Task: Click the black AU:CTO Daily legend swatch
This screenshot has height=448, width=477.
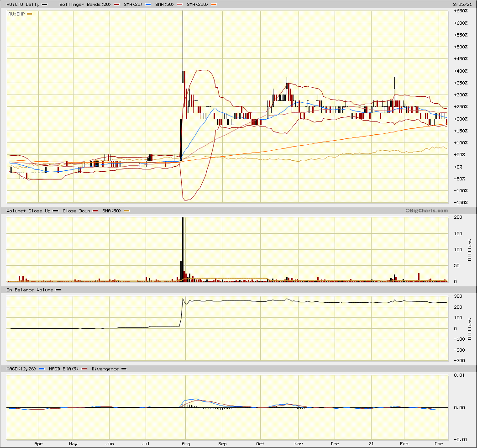Action: click(x=44, y=5)
